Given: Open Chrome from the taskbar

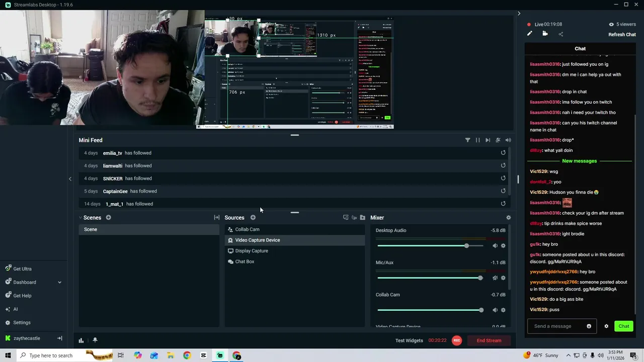Looking at the screenshot, I should [x=187, y=355].
